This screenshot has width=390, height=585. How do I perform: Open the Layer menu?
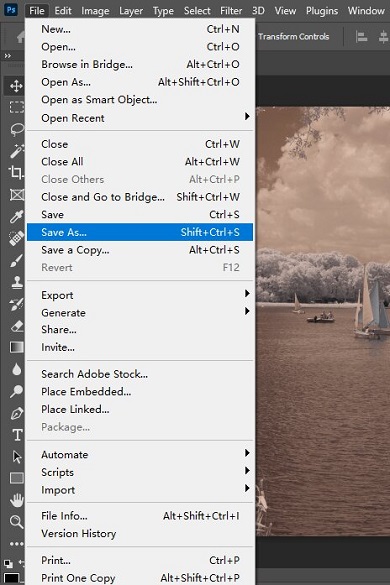[131, 10]
